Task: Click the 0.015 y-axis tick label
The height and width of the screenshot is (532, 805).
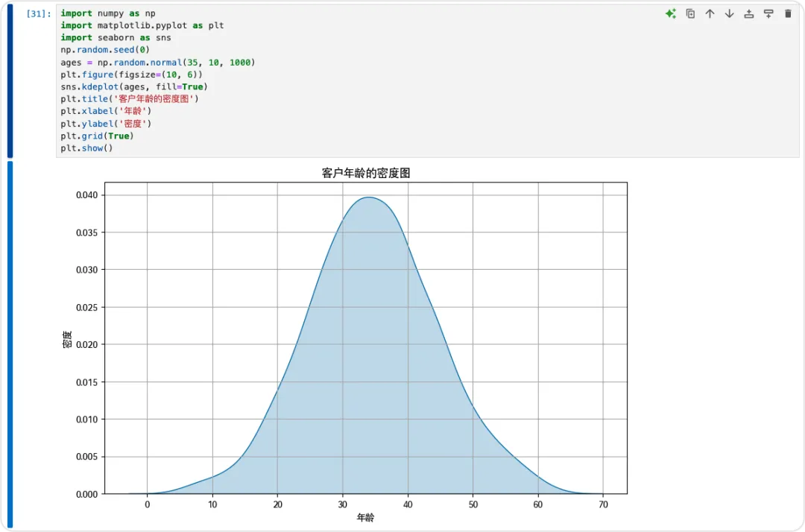Action: pyautogui.click(x=86, y=382)
